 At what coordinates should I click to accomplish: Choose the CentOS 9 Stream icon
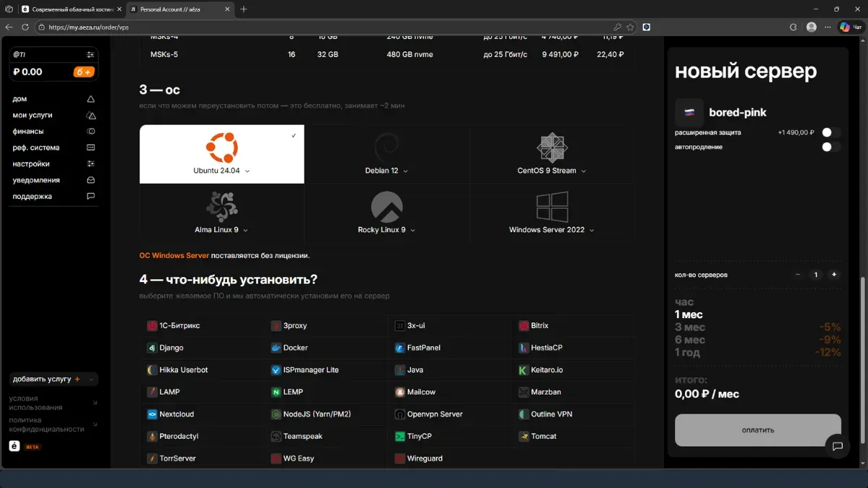552,147
